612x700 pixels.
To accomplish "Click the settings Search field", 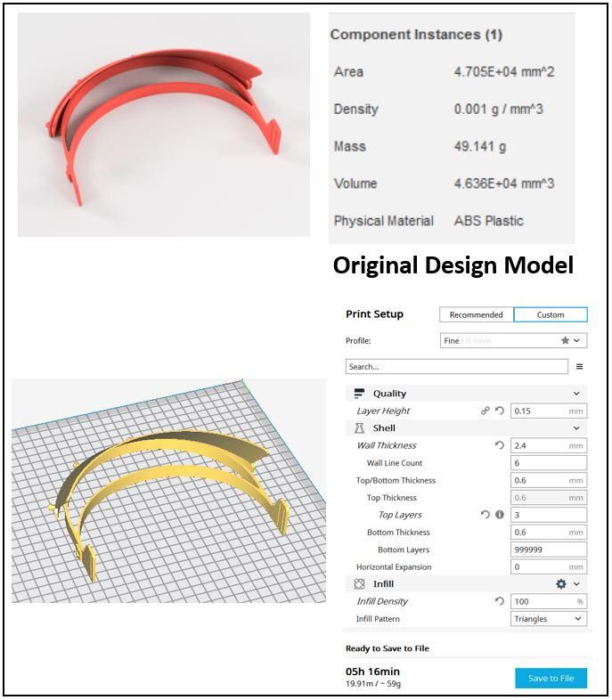I will pyautogui.click(x=457, y=367).
